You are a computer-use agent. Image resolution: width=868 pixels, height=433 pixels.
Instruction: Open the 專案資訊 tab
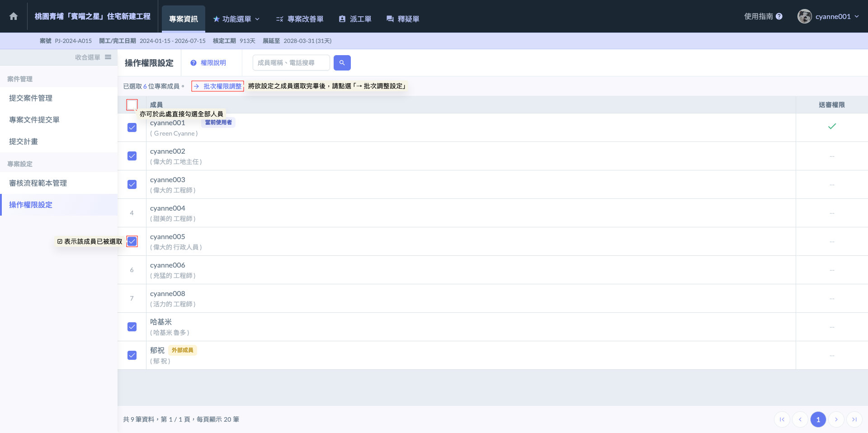184,19
